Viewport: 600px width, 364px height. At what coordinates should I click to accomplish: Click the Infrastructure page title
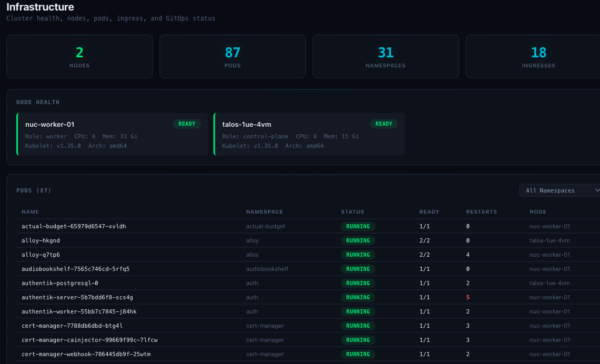[x=40, y=7]
